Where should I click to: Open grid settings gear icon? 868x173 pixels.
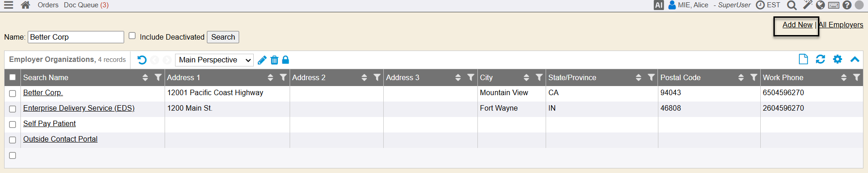point(838,59)
